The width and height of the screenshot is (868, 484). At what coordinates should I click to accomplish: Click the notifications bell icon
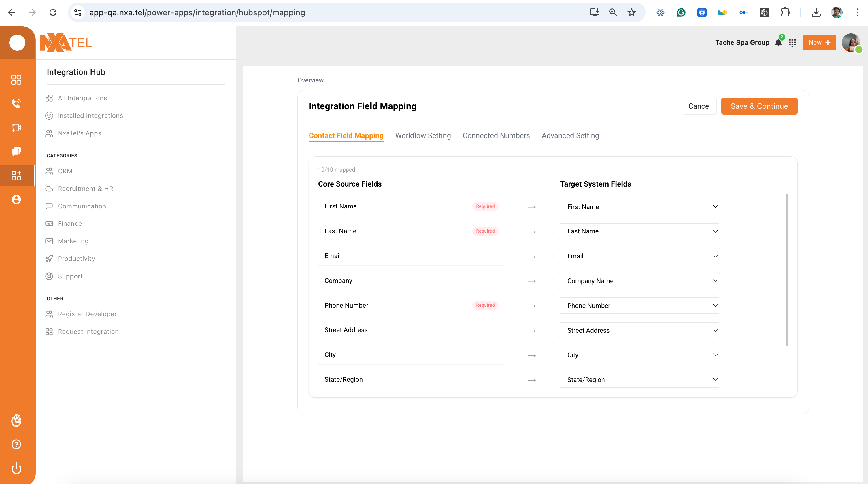point(778,42)
